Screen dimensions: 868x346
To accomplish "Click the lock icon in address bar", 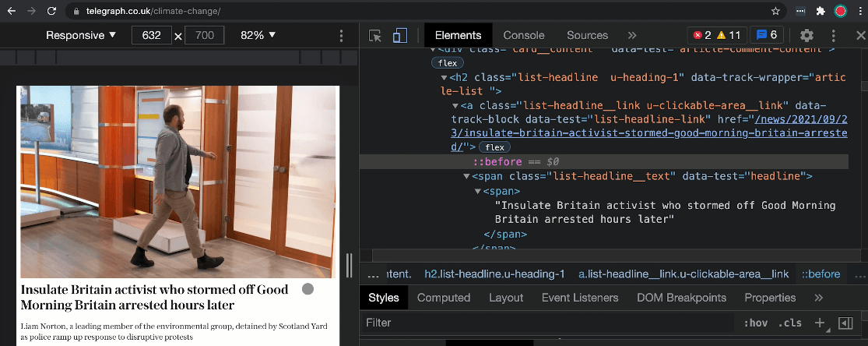I will click(77, 11).
